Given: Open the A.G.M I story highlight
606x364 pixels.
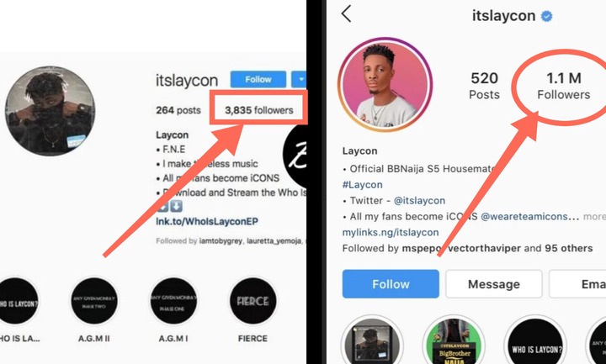Looking at the screenshot, I should [173, 301].
